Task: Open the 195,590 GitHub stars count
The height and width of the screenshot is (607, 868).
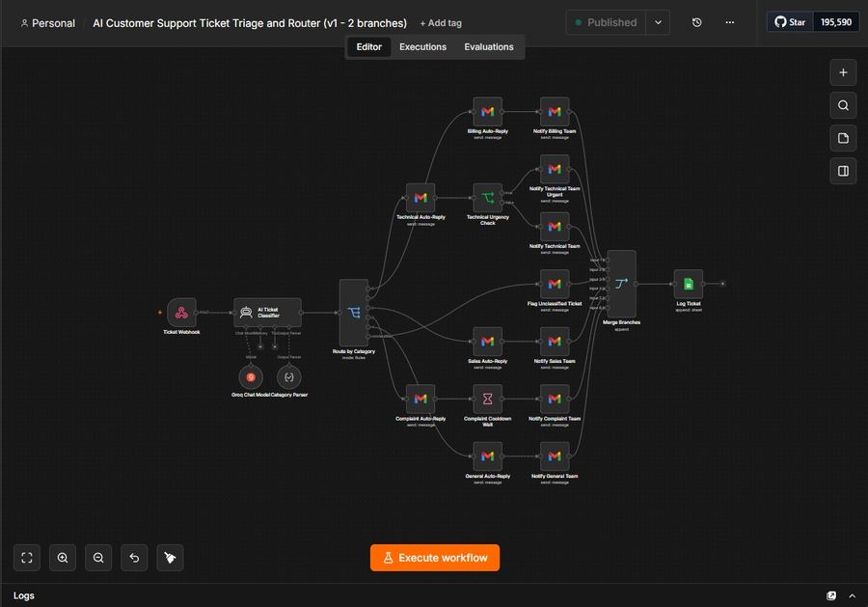Action: tap(836, 22)
